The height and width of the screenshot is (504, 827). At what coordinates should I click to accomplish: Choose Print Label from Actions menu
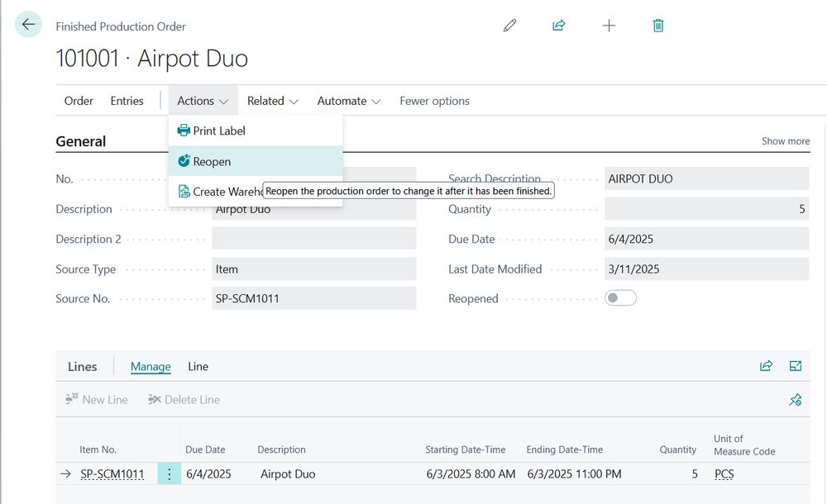coord(256,131)
